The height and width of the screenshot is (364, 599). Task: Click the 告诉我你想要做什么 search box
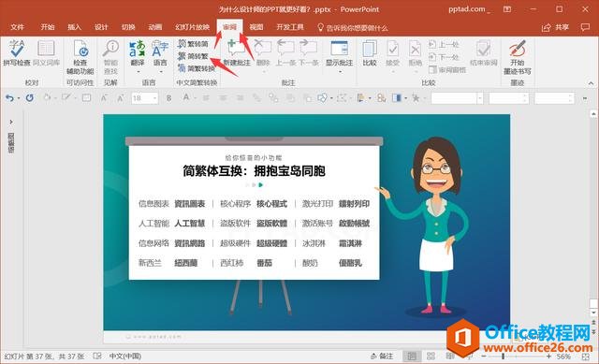353,27
